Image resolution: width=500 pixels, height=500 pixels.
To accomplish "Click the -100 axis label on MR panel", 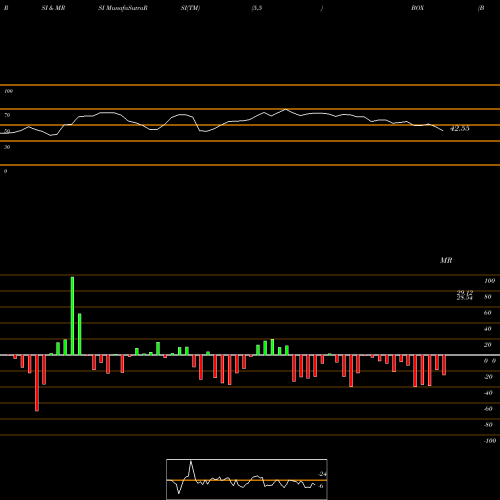I will click(x=490, y=441).
